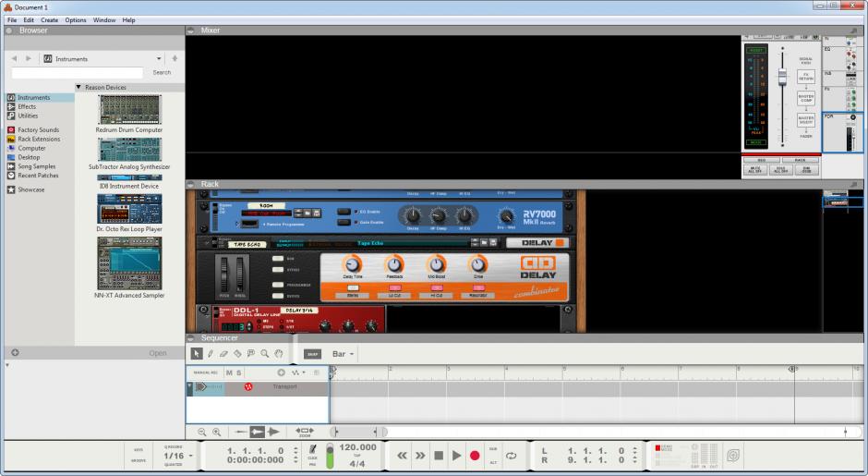Stop playback in transport panel

[439, 456]
